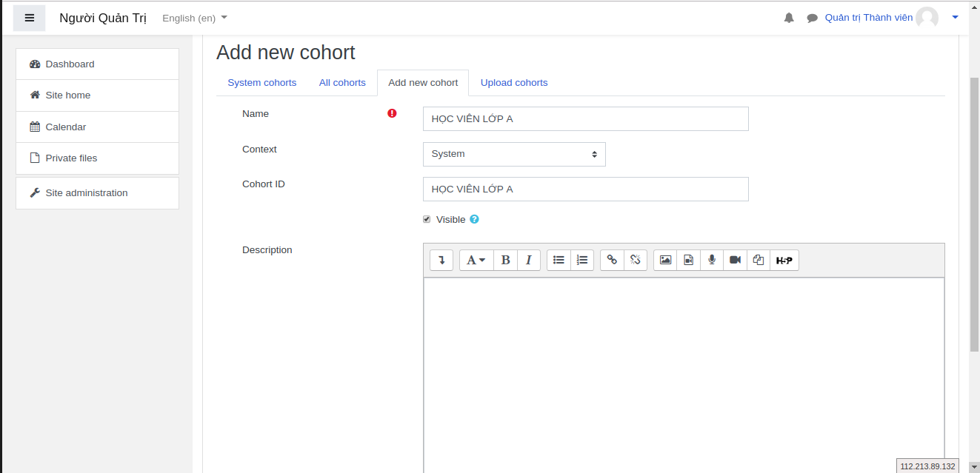Unlink the selected text

coord(636,260)
